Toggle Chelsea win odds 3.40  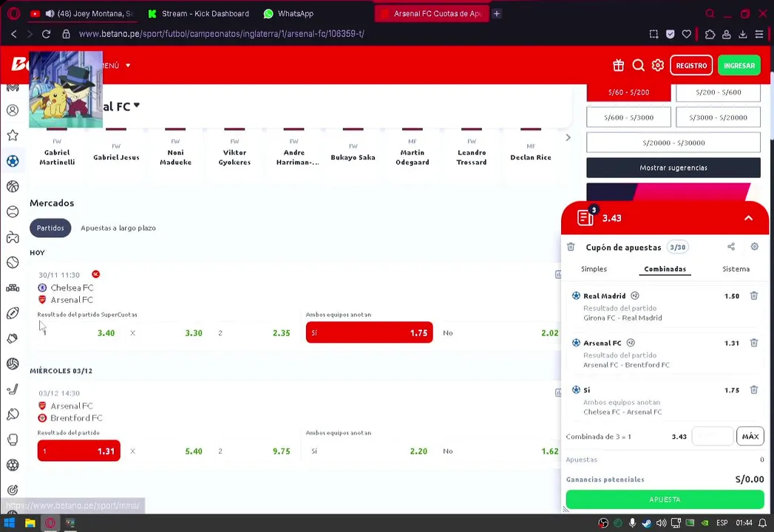point(78,332)
